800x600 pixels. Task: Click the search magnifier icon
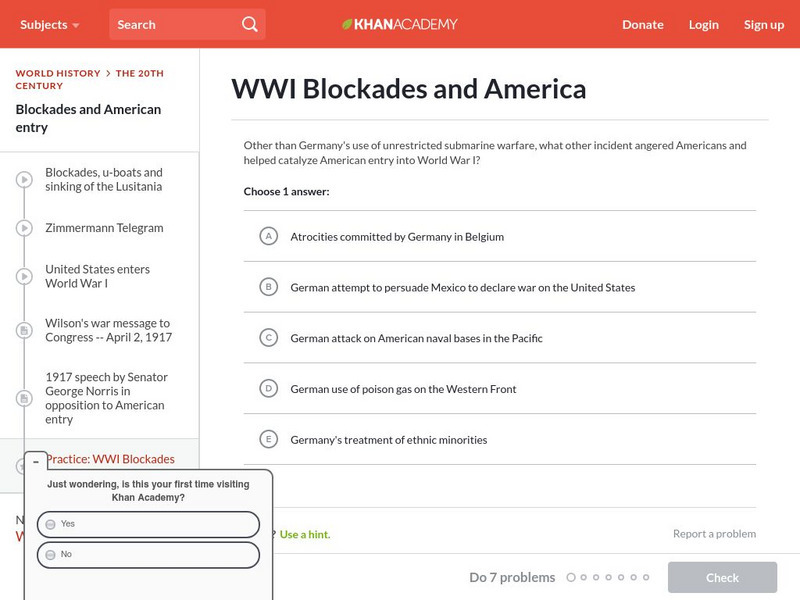249,24
